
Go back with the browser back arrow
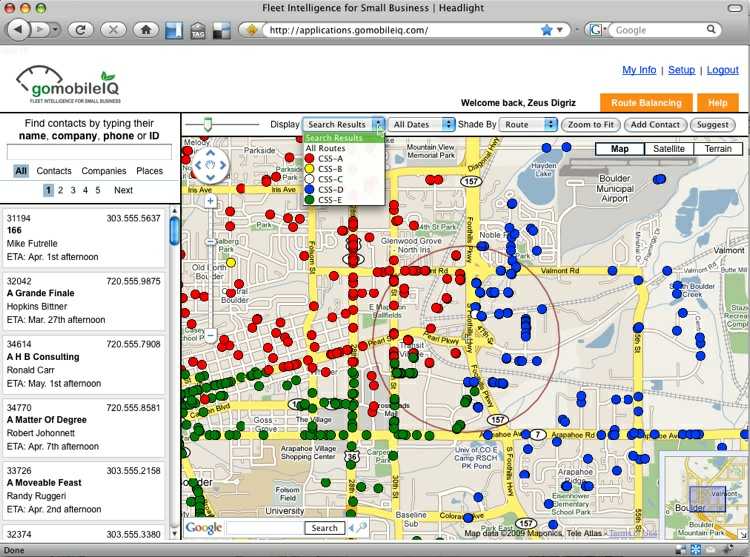coord(18,30)
